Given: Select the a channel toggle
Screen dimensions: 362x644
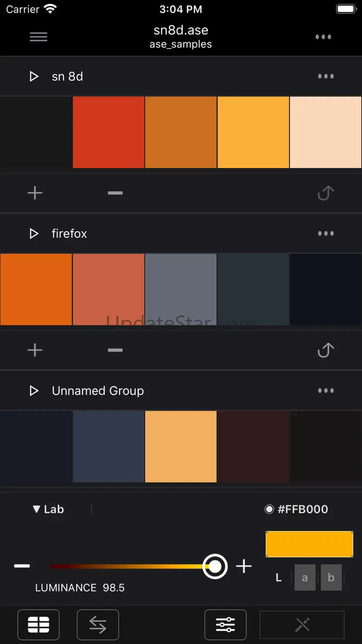Looking at the screenshot, I should click(x=305, y=578).
